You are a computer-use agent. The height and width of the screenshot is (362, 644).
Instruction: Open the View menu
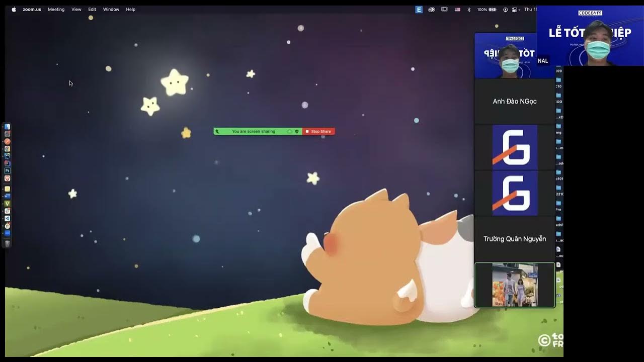(76, 9)
